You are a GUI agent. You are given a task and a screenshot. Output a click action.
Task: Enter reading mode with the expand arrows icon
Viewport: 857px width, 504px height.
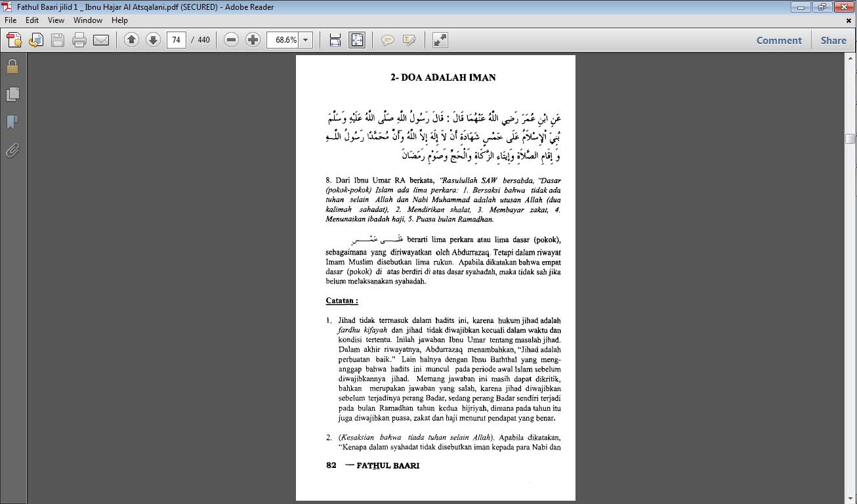pyautogui.click(x=438, y=39)
